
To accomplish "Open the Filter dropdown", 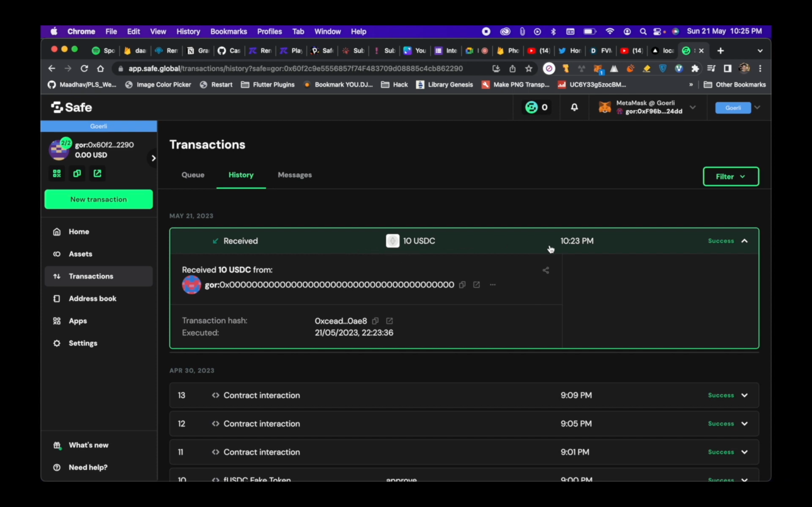I will point(731,176).
